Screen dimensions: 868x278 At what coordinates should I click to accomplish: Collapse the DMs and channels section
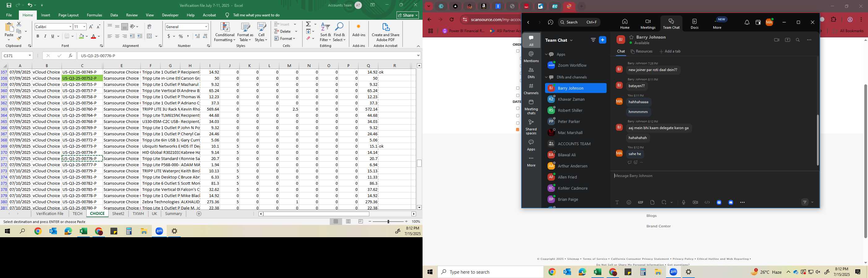coord(546,77)
